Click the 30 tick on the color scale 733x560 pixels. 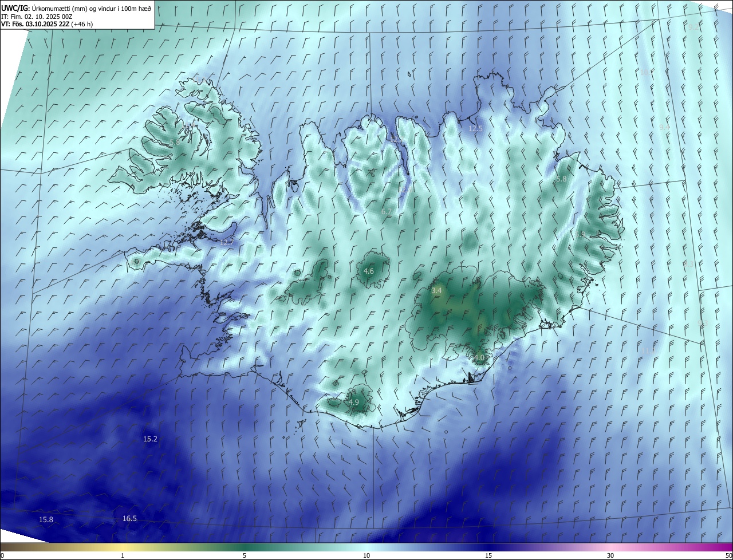tap(610, 555)
